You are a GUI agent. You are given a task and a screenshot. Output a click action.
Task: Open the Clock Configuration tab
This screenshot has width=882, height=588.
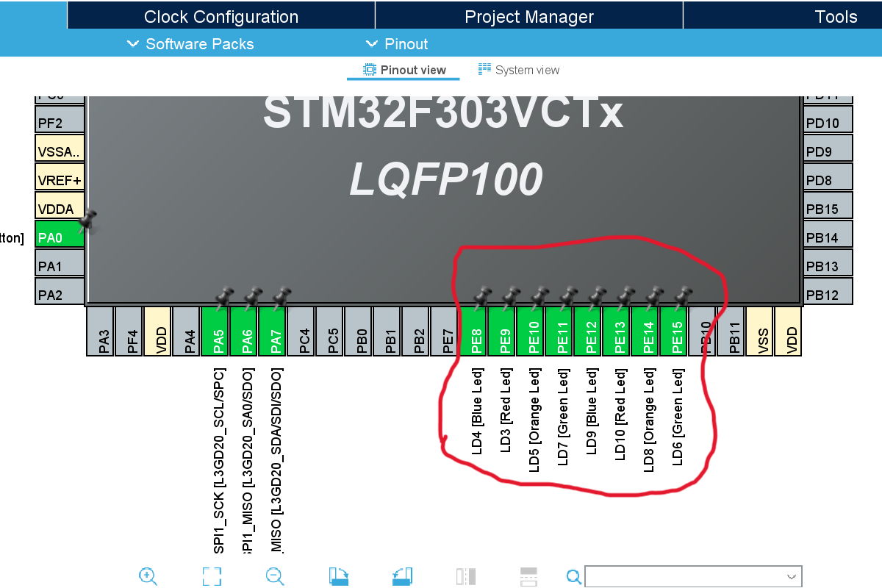coord(221,16)
